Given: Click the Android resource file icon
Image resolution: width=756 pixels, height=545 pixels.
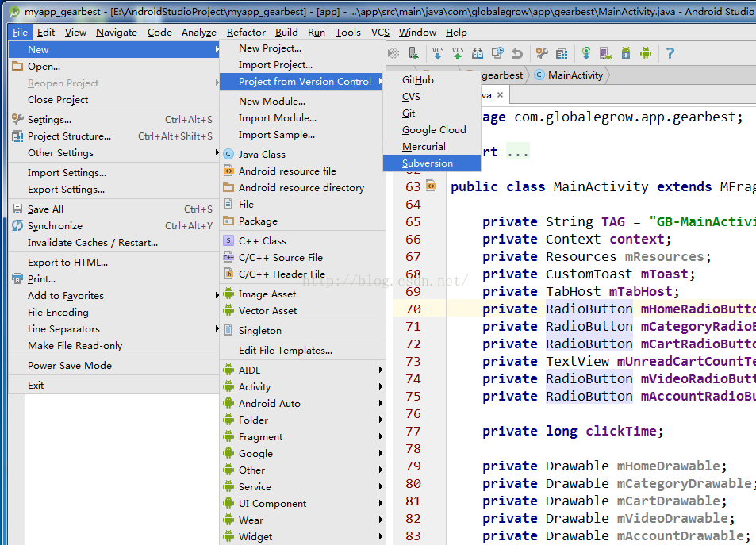Looking at the screenshot, I should tap(228, 171).
